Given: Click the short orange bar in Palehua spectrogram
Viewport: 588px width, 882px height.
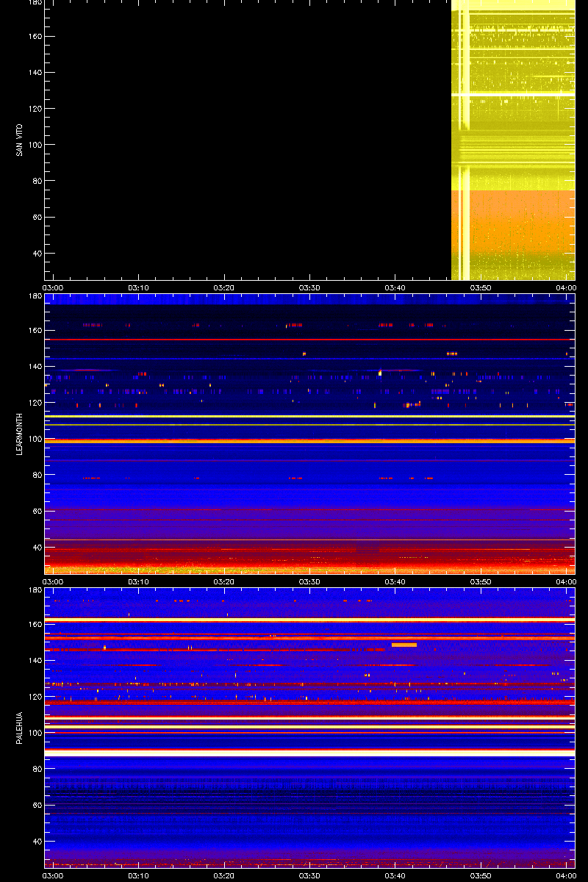Looking at the screenshot, I should click(x=404, y=645).
